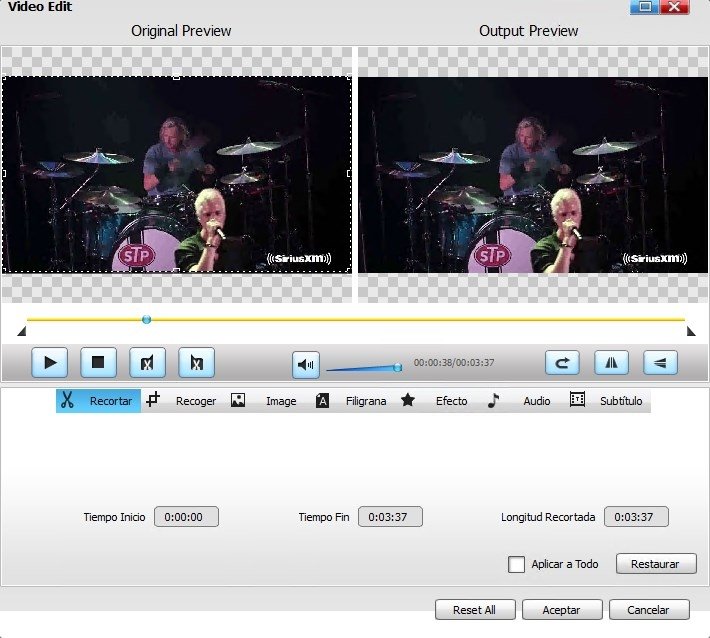Click the letter A icon for Filigrana

(322, 400)
